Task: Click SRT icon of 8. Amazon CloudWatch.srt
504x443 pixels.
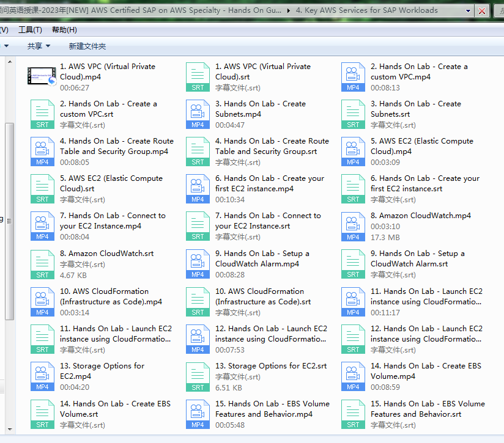Action: 42,265
